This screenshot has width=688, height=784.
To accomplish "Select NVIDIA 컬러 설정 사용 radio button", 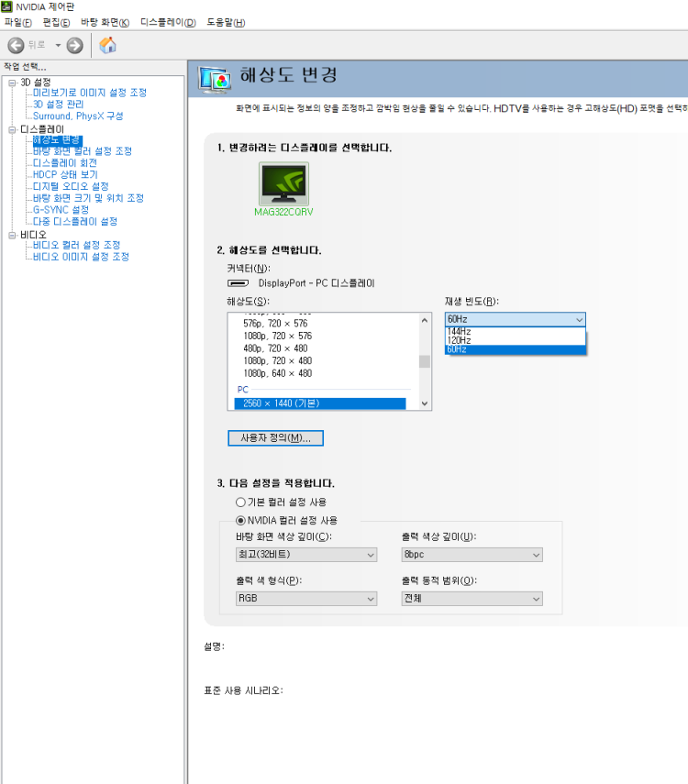I will [240, 521].
